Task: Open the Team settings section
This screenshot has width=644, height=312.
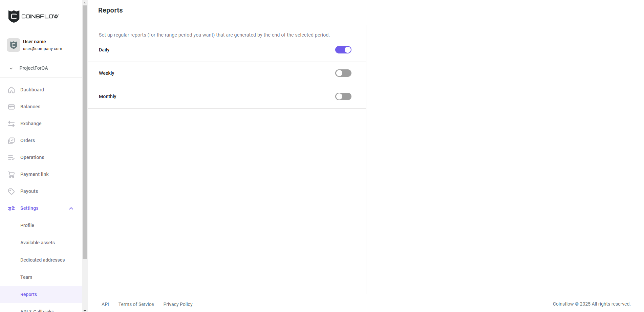Action: click(x=26, y=277)
